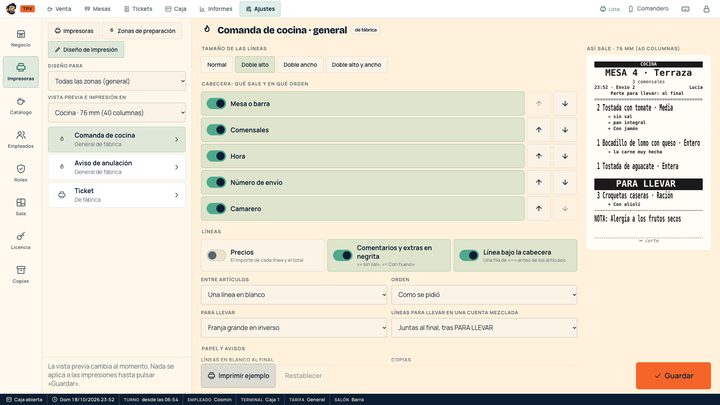Open the Negocio sidebar section
The height and width of the screenshot is (405, 720).
[21, 38]
